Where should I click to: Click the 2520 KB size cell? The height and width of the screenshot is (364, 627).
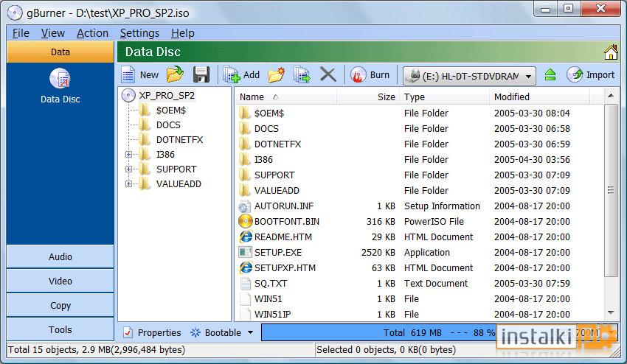point(378,252)
